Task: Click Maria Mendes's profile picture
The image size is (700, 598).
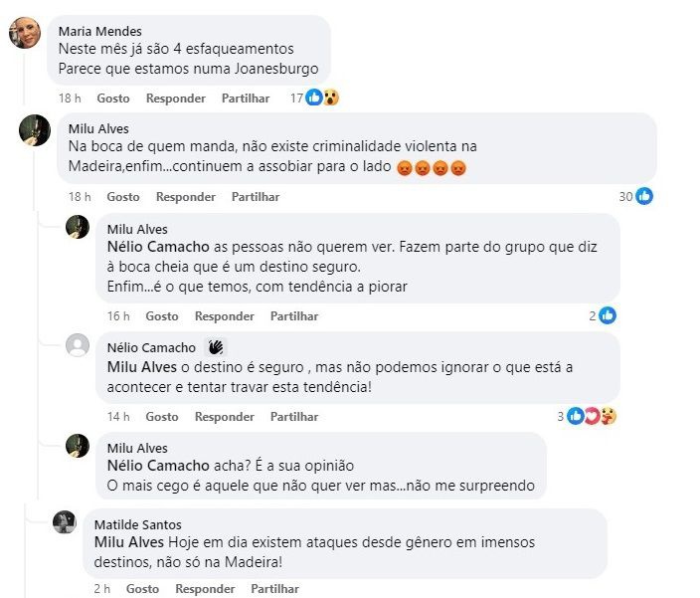Action: (24, 34)
